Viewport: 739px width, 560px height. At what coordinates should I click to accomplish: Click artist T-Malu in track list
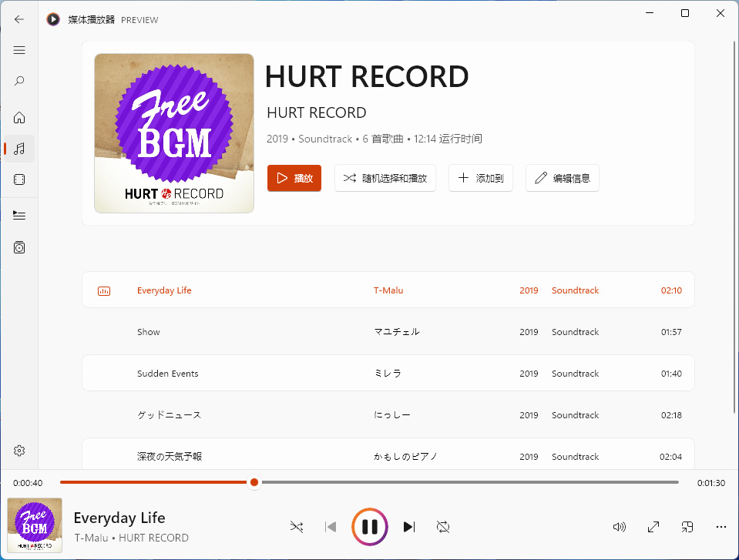coord(388,290)
